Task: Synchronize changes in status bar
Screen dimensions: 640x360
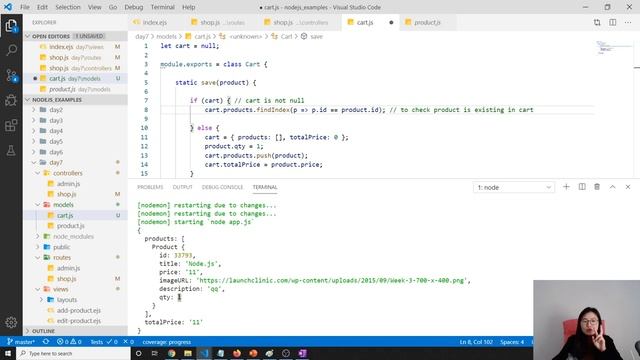Action: [x=46, y=342]
